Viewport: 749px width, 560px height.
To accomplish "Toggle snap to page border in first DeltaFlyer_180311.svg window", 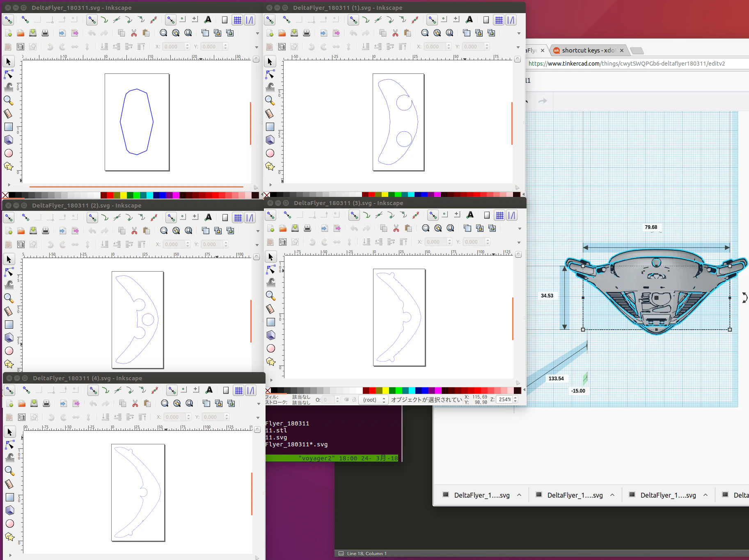I will [224, 20].
